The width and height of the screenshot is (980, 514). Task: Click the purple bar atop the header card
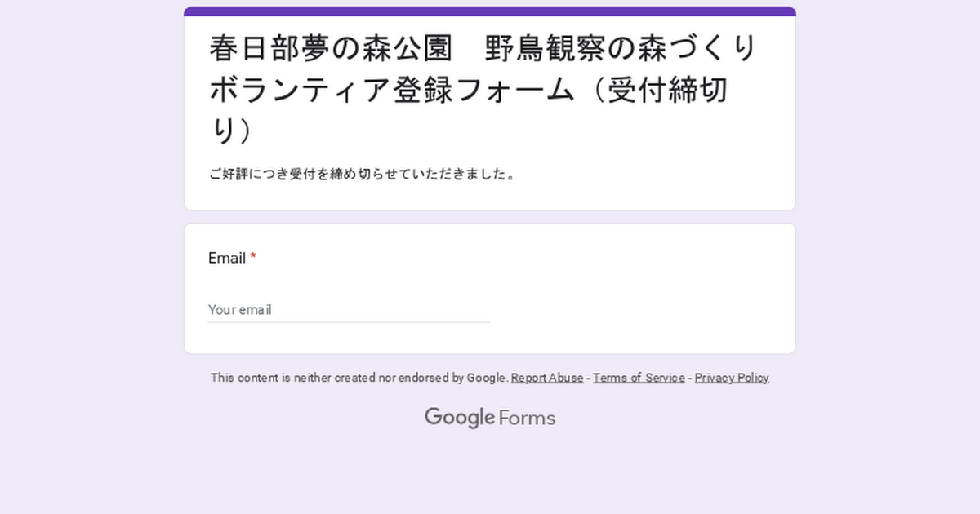coord(490,11)
